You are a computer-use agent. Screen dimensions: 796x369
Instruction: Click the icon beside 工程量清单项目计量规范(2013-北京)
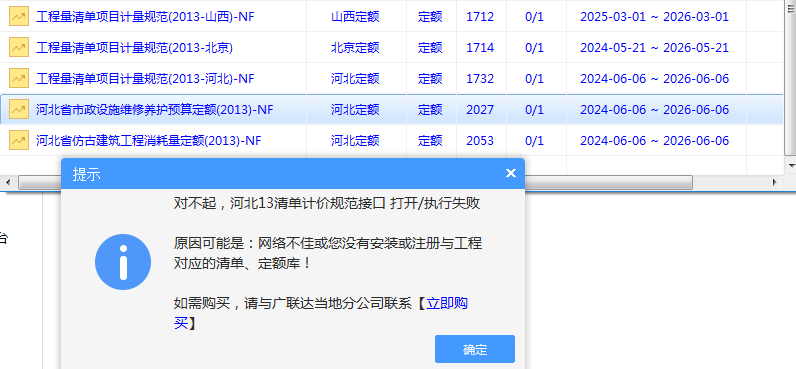click(19, 48)
